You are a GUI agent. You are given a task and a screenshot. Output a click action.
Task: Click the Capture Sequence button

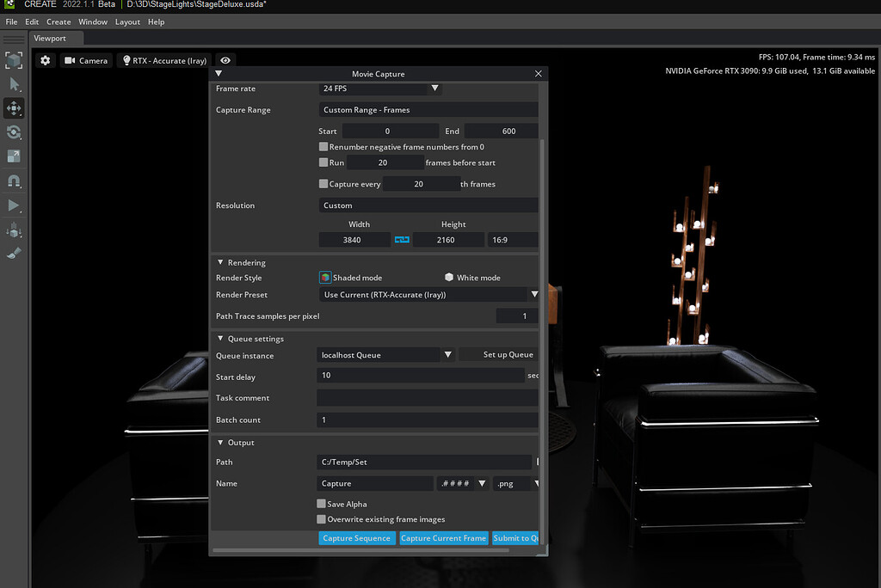[356, 537]
